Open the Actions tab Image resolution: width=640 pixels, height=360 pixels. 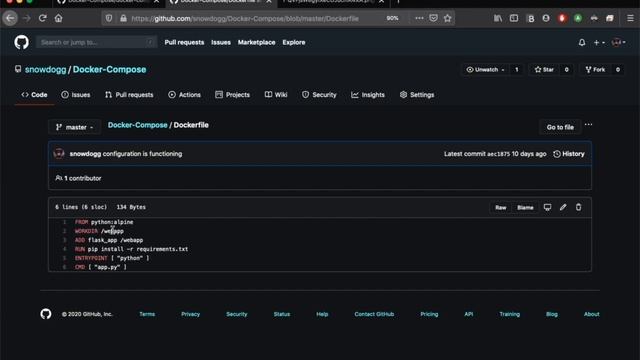(x=184, y=95)
